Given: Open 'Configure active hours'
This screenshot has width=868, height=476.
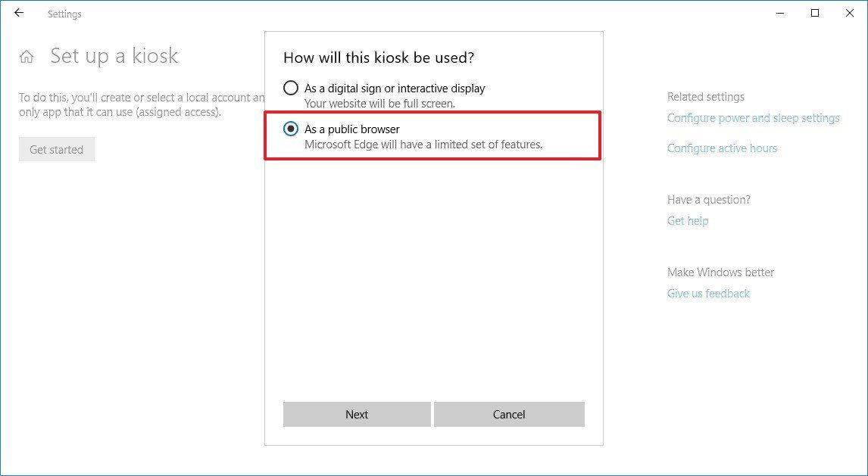Looking at the screenshot, I should tap(722, 148).
